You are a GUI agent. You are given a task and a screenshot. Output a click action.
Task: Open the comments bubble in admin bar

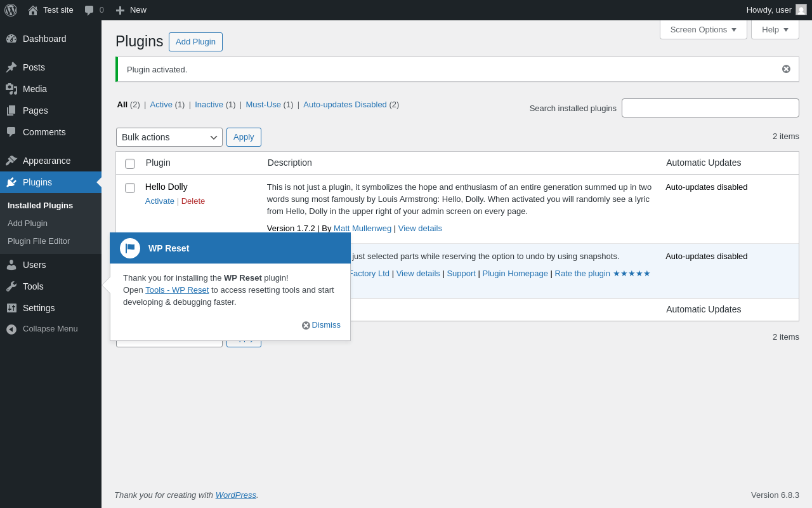(x=89, y=10)
